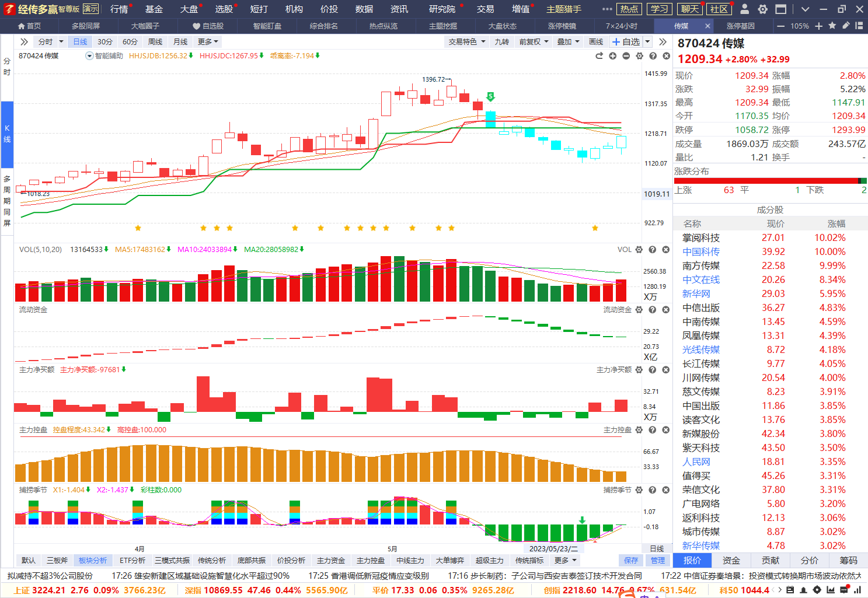Click the 管理 button
The width and height of the screenshot is (868, 598).
(x=658, y=561)
